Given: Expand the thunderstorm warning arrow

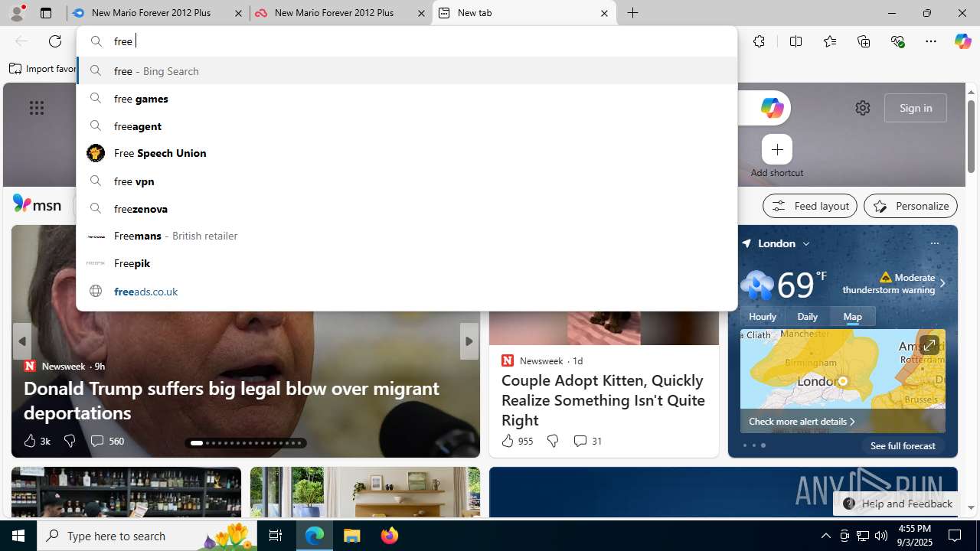Looking at the screenshot, I should point(942,283).
